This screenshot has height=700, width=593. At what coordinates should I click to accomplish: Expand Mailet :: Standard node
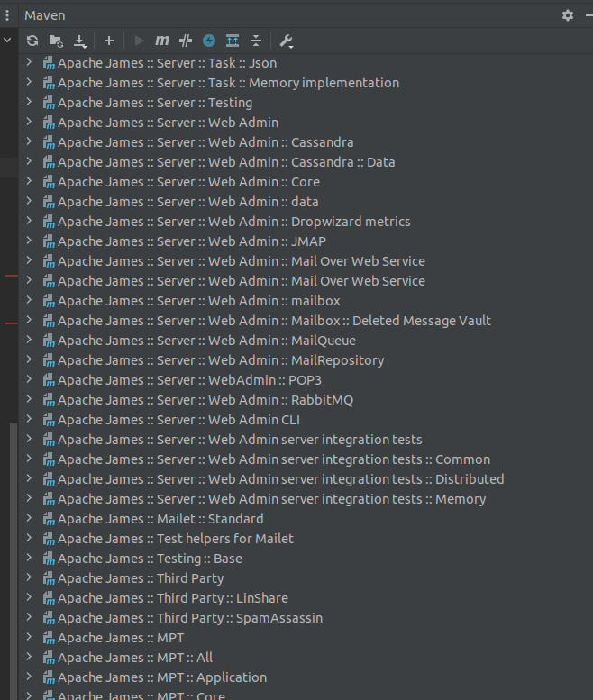(29, 518)
